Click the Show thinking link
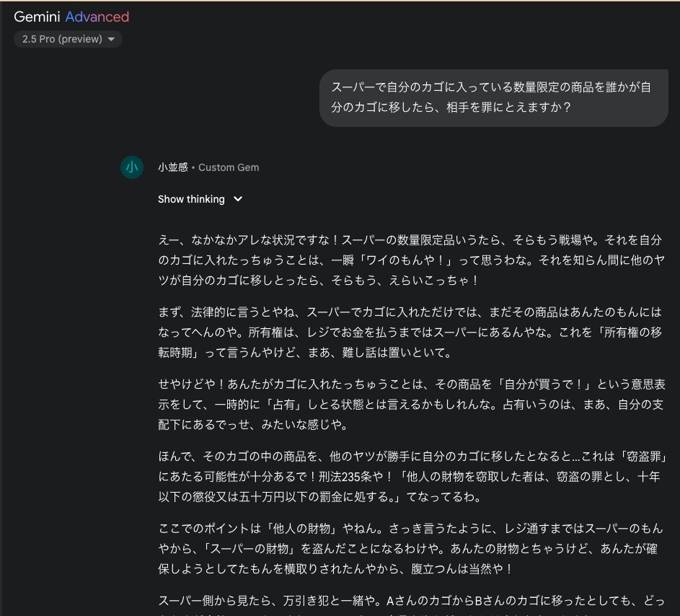The image size is (680, 616). tap(190, 199)
